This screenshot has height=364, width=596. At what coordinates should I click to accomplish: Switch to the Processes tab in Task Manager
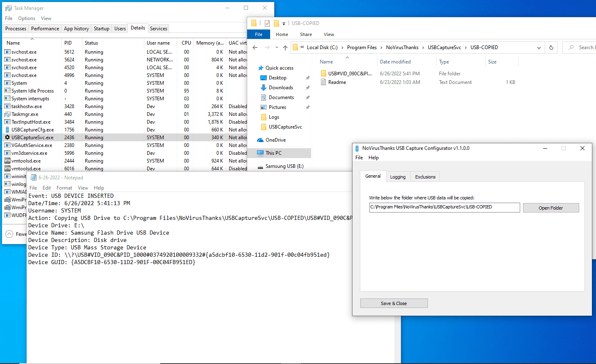16,29
